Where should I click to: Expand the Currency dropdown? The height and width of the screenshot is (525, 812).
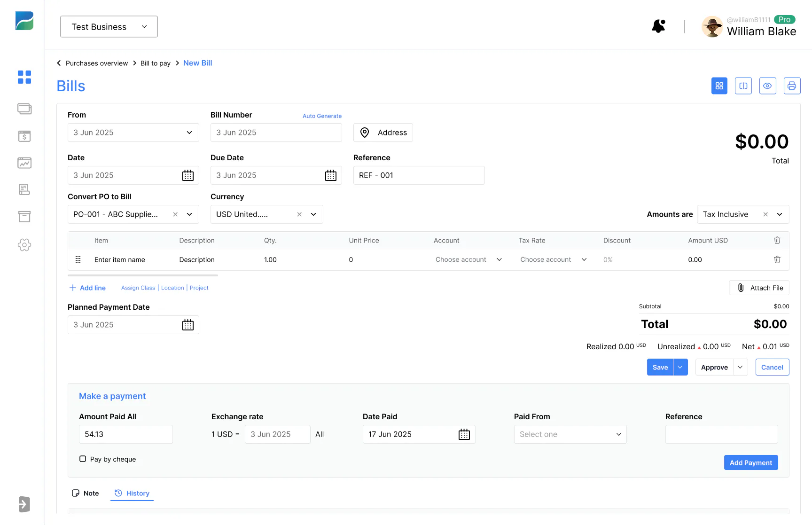313,214
